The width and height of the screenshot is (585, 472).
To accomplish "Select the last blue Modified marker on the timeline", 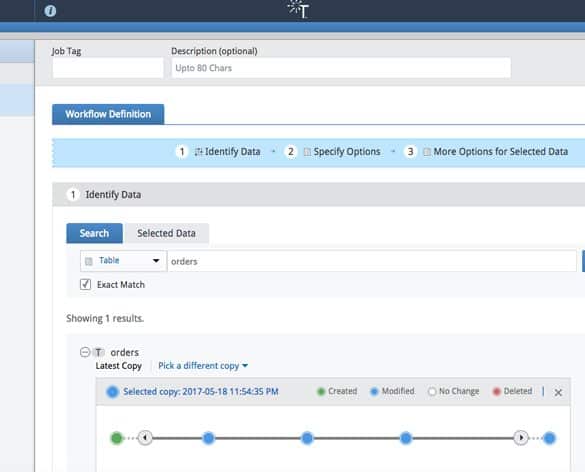I will click(549, 438).
